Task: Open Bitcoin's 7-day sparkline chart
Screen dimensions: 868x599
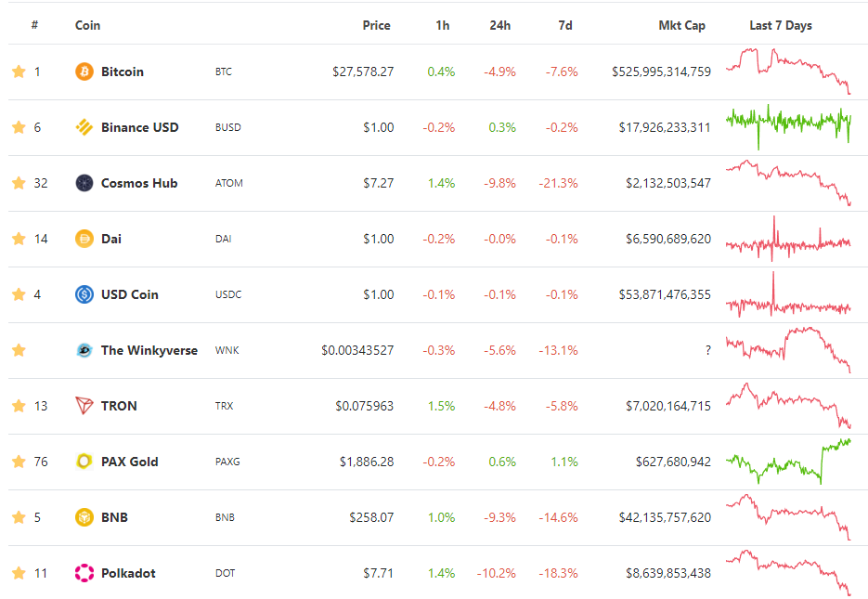Action: [x=788, y=72]
